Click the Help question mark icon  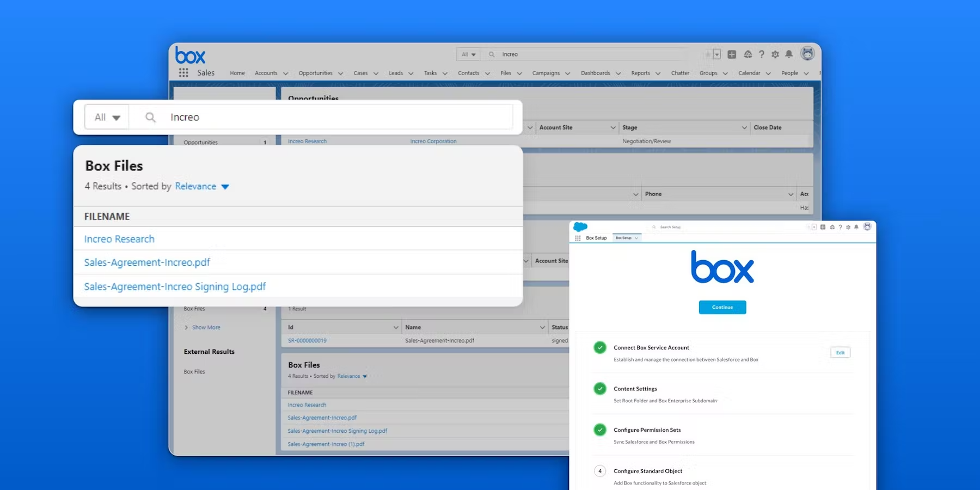point(761,54)
